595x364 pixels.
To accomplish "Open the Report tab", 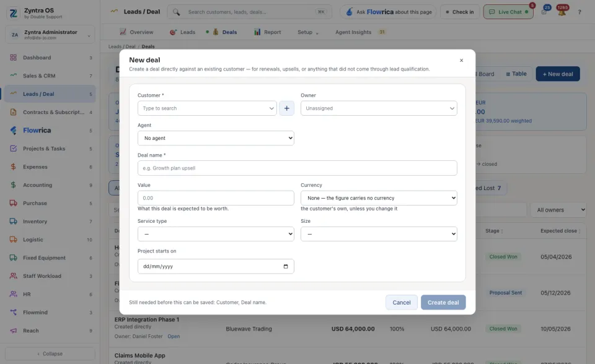I will [x=268, y=32].
